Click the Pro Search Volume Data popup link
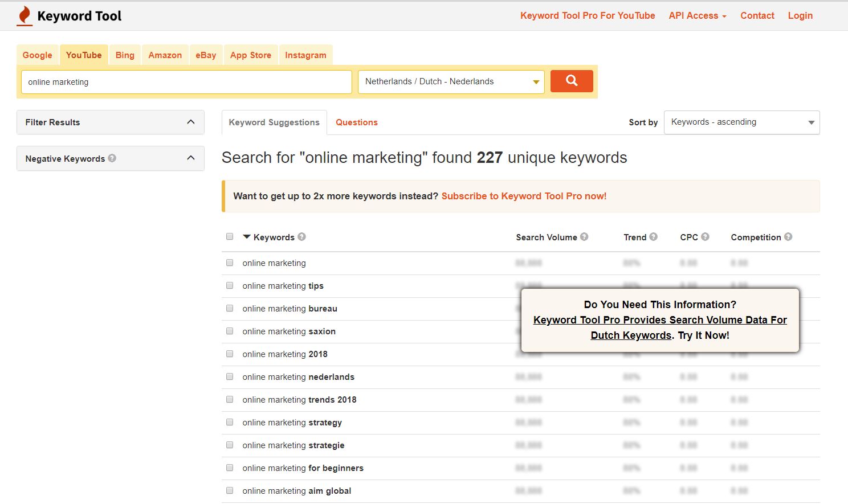 pos(660,327)
